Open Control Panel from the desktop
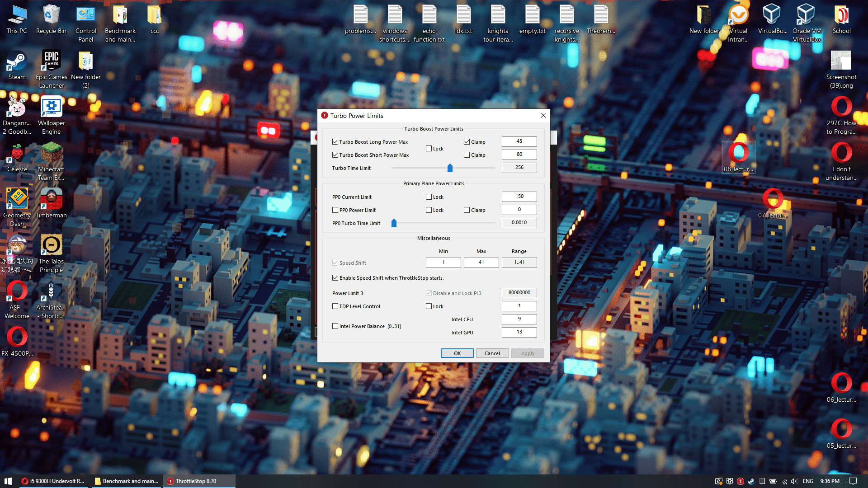The height and width of the screenshot is (488, 868). [x=85, y=14]
